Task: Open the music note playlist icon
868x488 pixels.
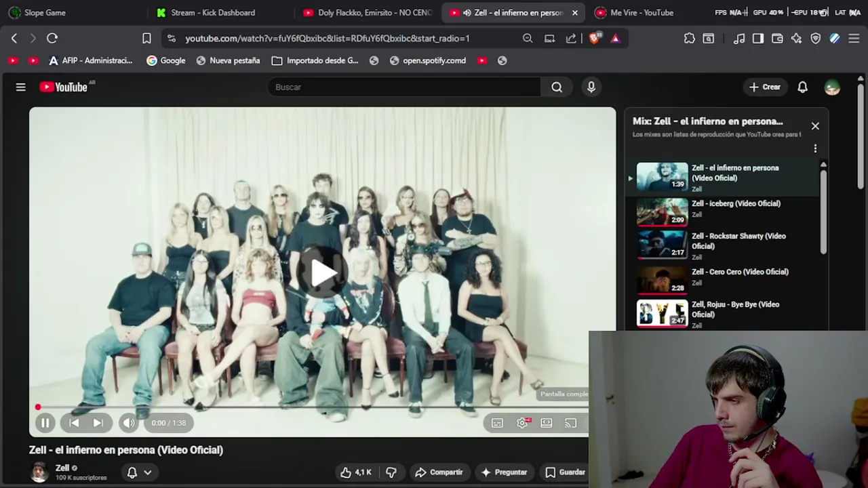Action: tap(739, 39)
